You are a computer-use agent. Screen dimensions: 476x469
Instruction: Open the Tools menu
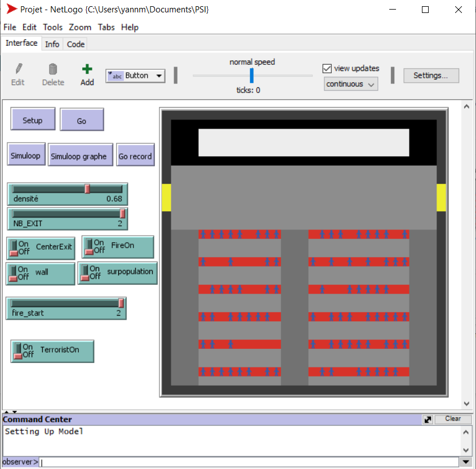(53, 27)
